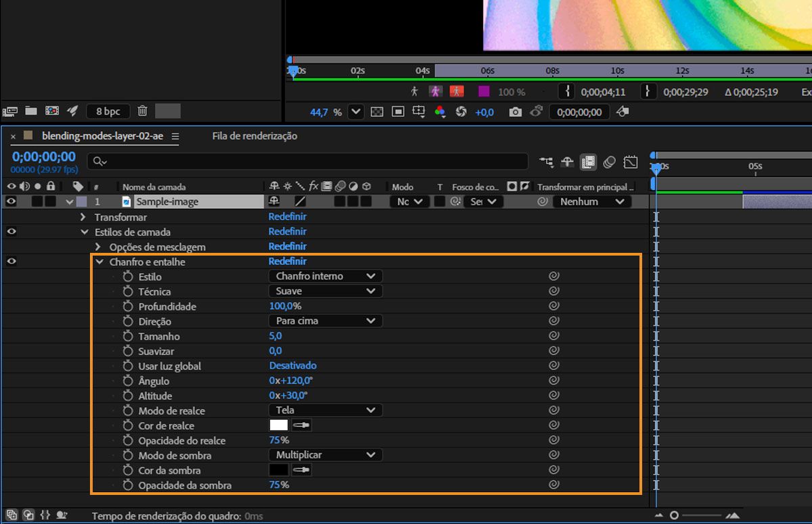Expand the Transformar property group
Image resolution: width=812 pixels, height=524 pixels.
[x=83, y=217]
